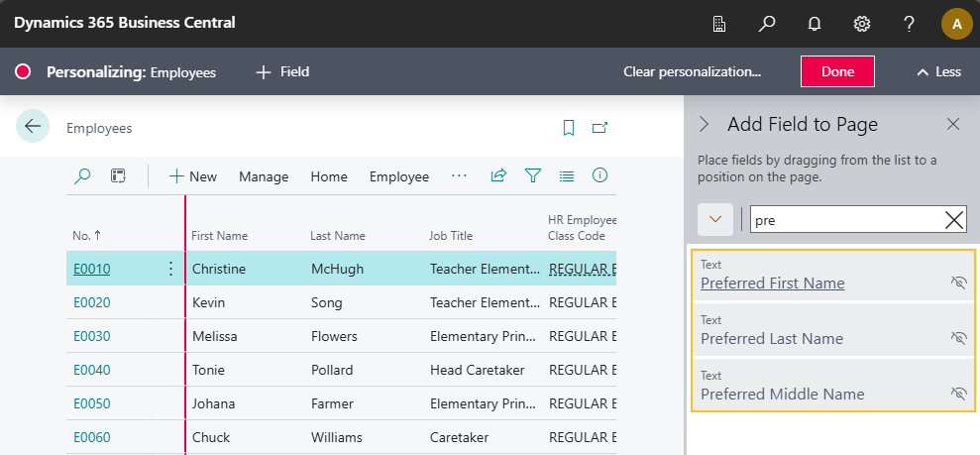Screen dimensions: 980x455
Task: Open the three-dot row menu for E0010
Action: coord(170,269)
